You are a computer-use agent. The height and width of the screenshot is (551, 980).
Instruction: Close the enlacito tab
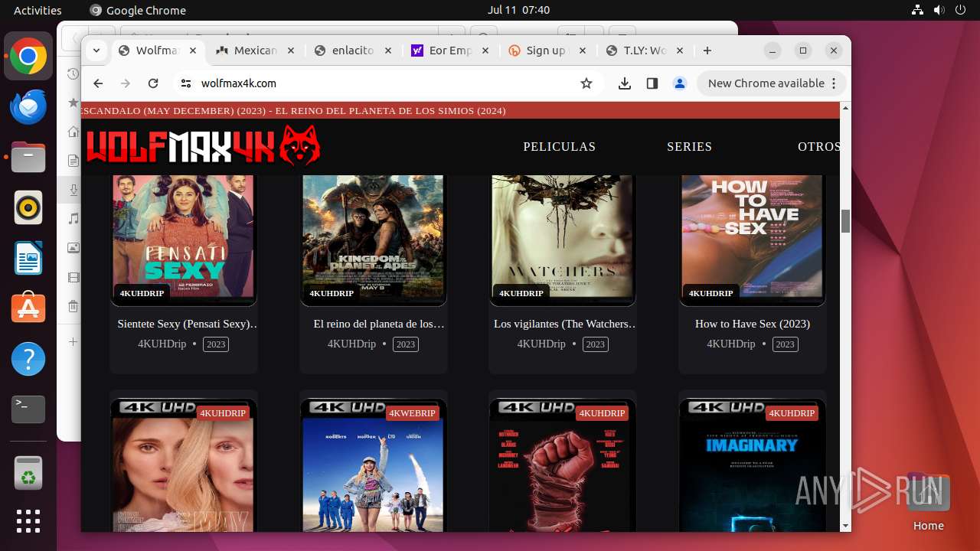(388, 51)
